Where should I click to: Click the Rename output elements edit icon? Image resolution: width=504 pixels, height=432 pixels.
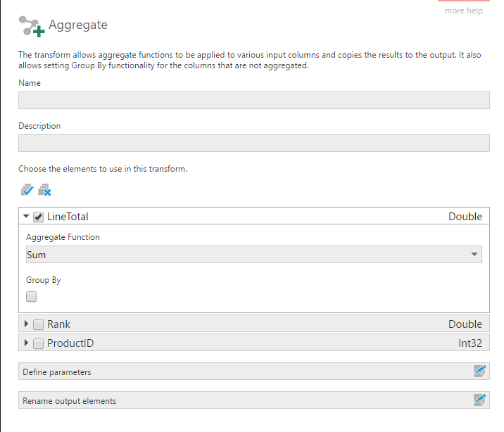[x=480, y=400]
